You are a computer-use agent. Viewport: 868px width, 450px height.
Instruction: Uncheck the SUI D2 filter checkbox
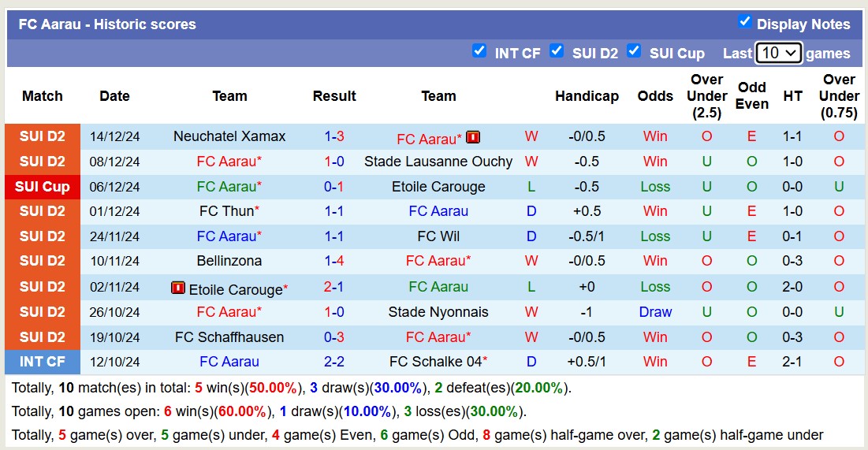[557, 51]
